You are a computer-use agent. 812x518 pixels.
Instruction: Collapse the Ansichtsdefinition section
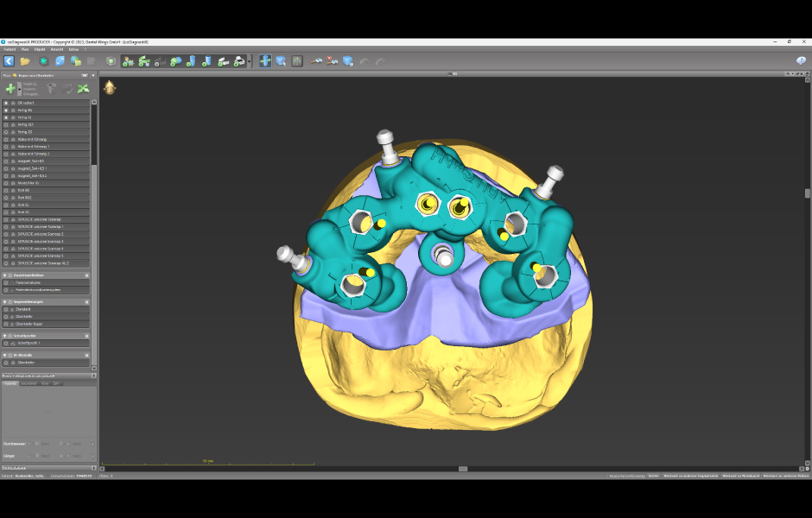coord(6,275)
